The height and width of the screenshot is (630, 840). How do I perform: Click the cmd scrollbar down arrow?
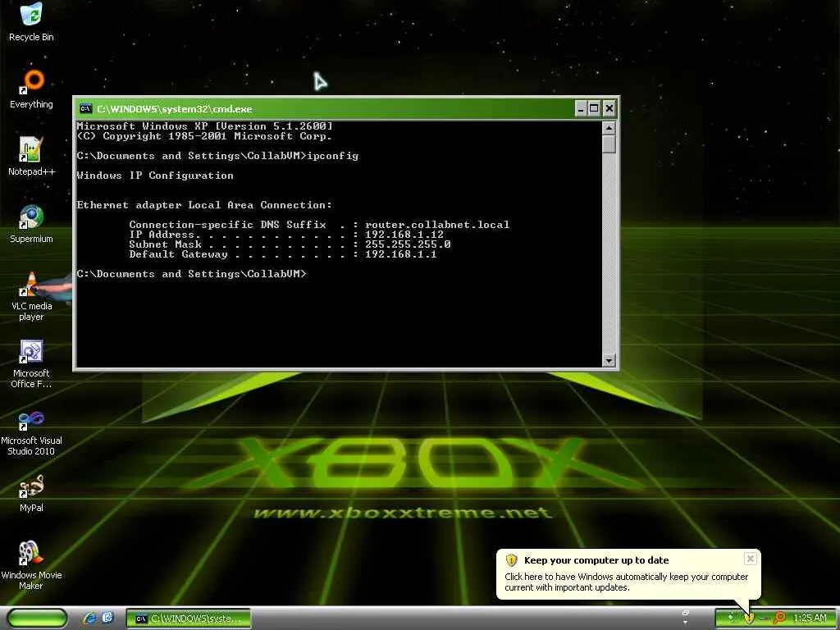609,361
